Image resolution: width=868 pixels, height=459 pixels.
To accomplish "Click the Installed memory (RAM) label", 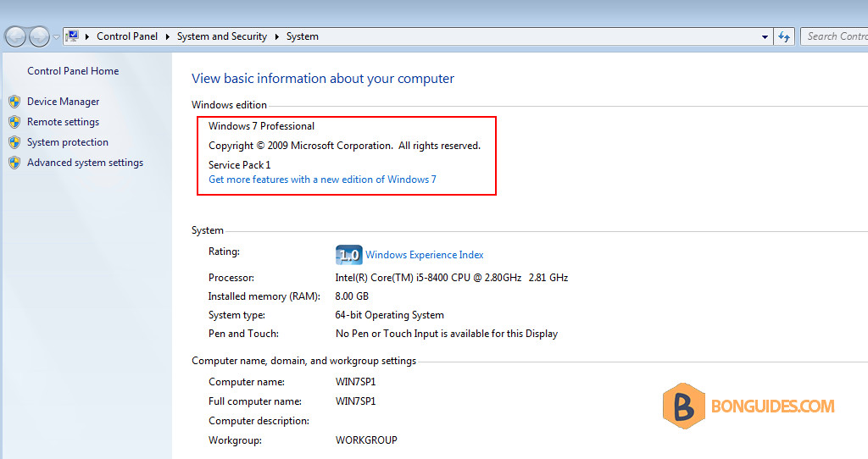I will 264,296.
